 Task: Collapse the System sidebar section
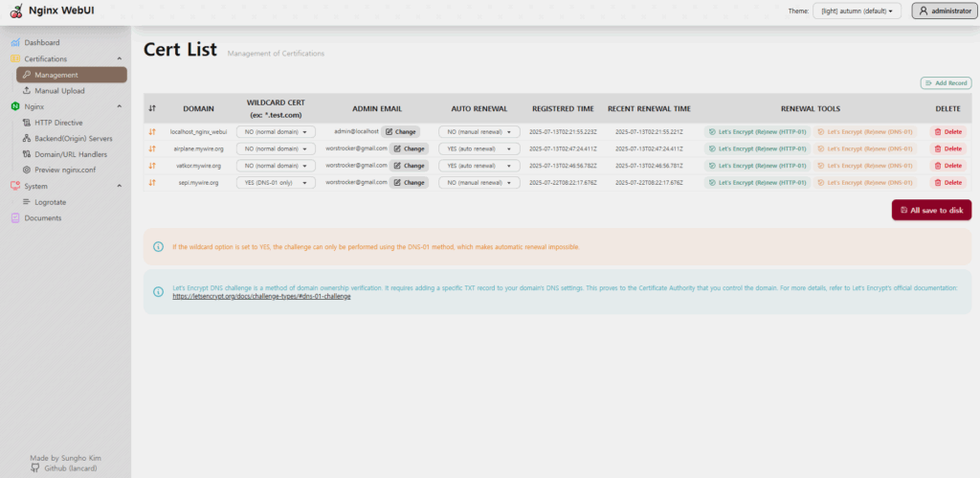(x=120, y=187)
